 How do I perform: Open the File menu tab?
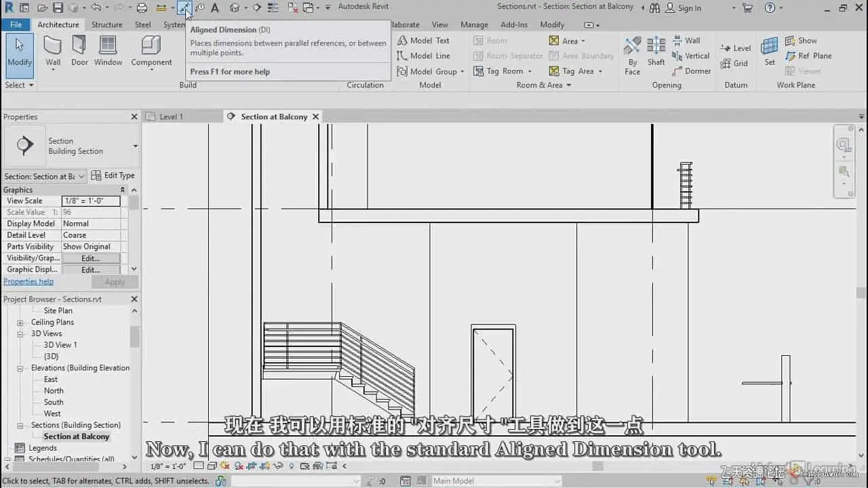click(x=16, y=25)
